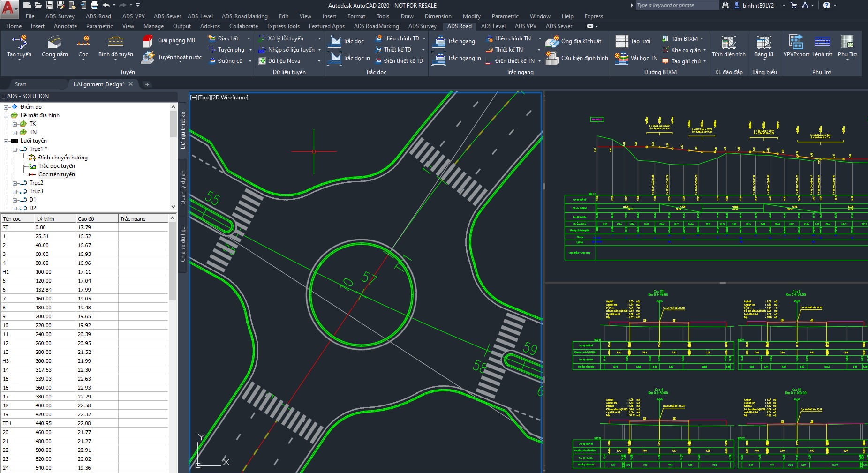Open the Bảng KL table tool
Image resolution: width=868 pixels, height=473 pixels.
(764, 43)
